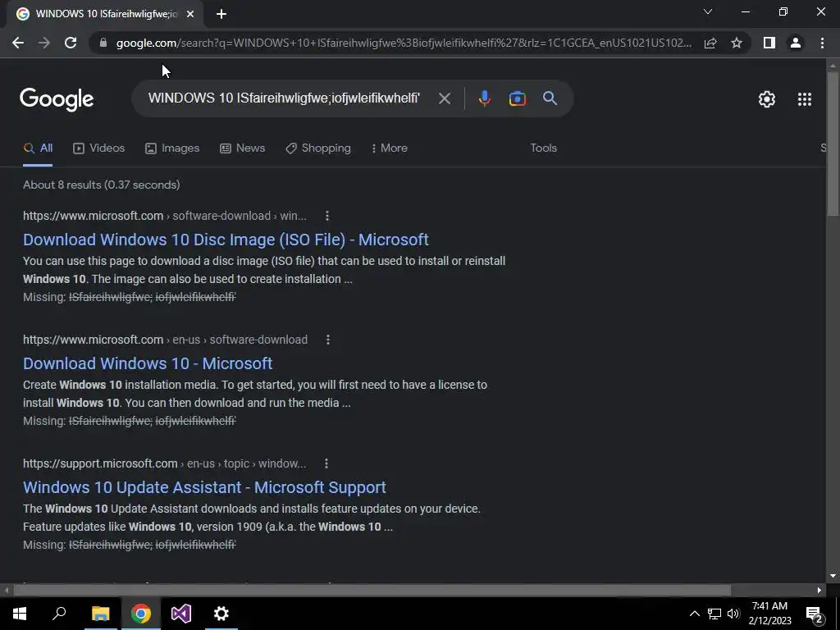
Task: Open the Chrome three-dot menu
Action: [x=822, y=43]
